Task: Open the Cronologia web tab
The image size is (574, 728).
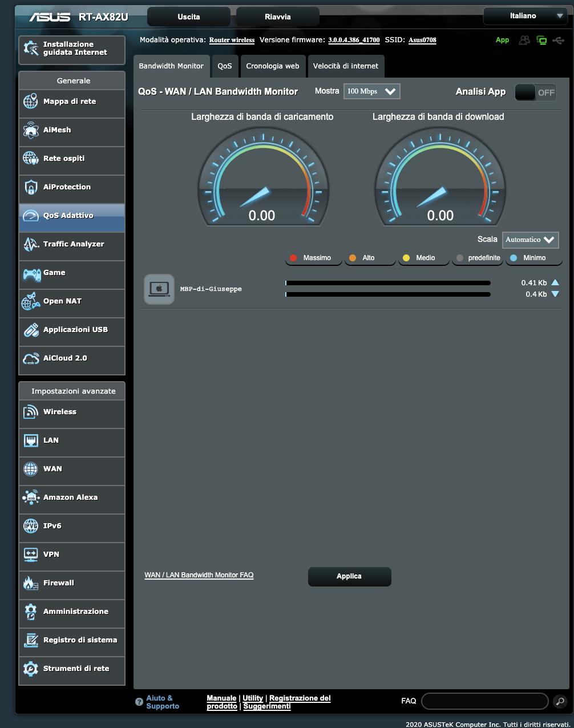Action: click(273, 66)
